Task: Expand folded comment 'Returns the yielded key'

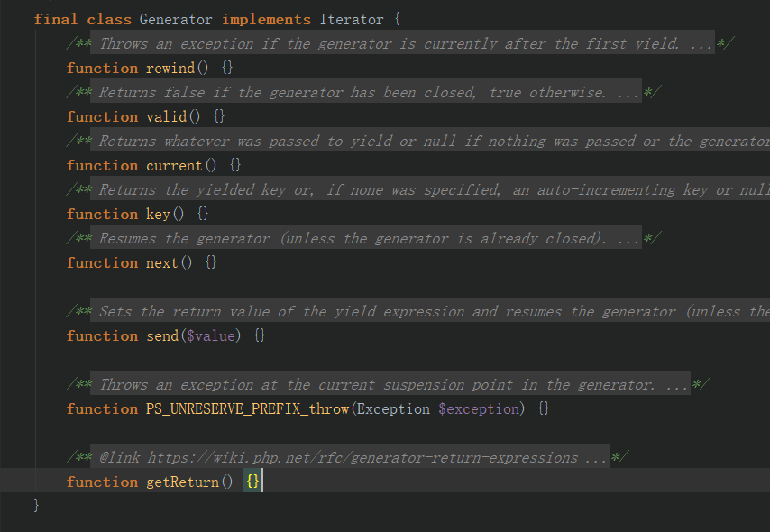Action: tap(430, 189)
